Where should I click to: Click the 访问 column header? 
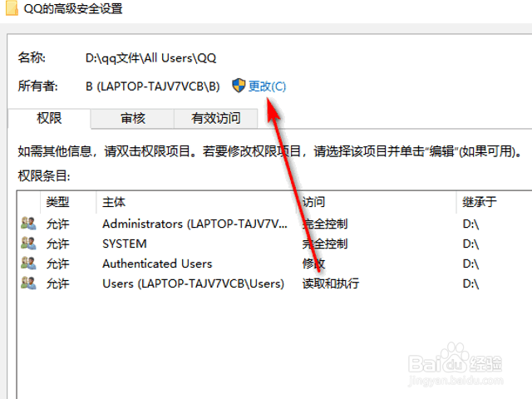(377, 202)
